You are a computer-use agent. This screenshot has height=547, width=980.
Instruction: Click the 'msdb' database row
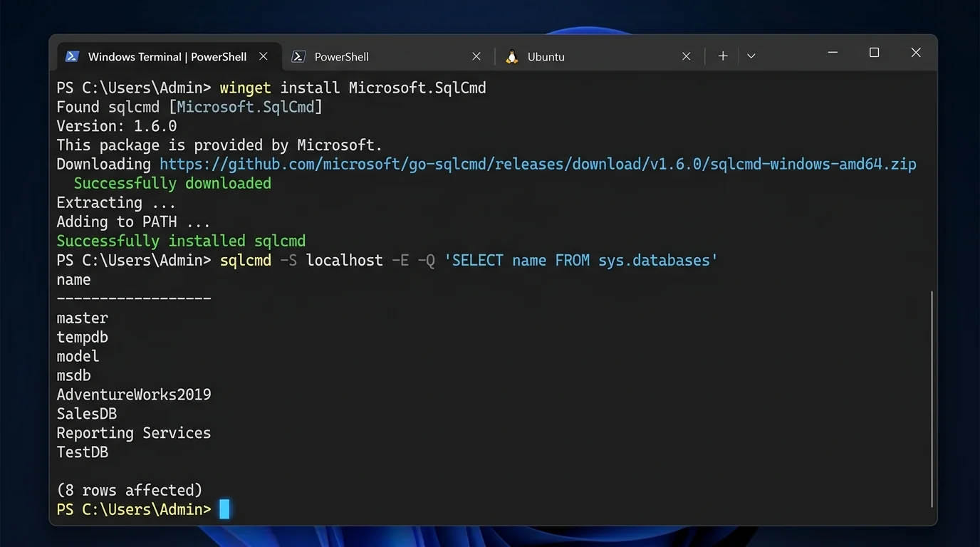coord(74,375)
